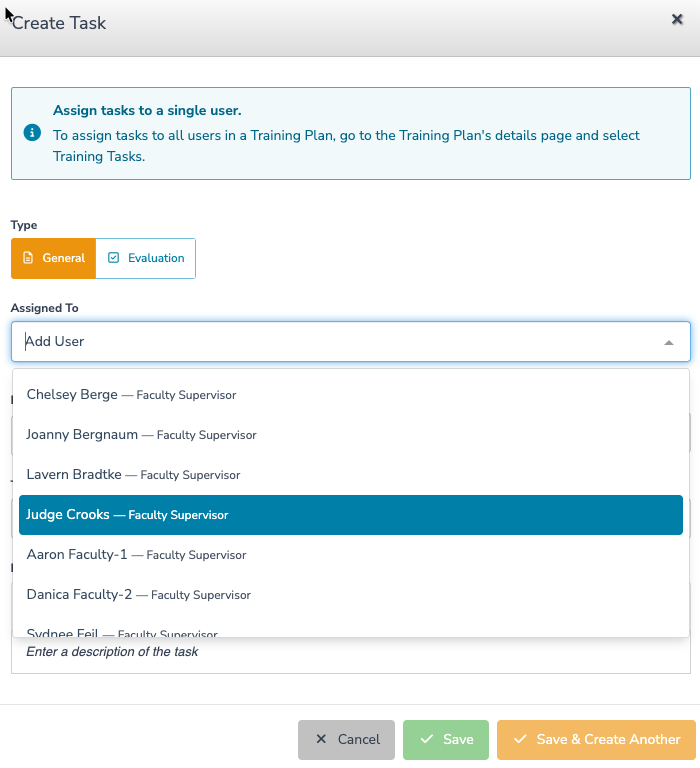Image resolution: width=700 pixels, height=768 pixels.
Task: Click the X icon inside Cancel button
Action: point(321,739)
